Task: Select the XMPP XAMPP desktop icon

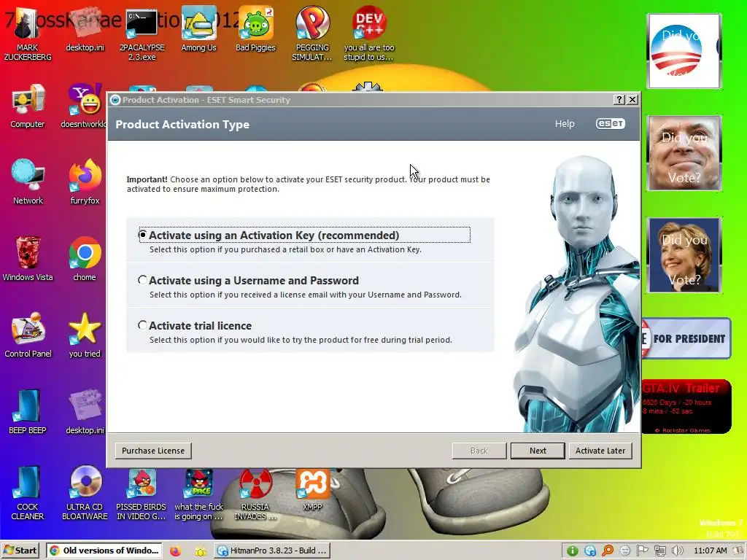Action: pos(312,489)
